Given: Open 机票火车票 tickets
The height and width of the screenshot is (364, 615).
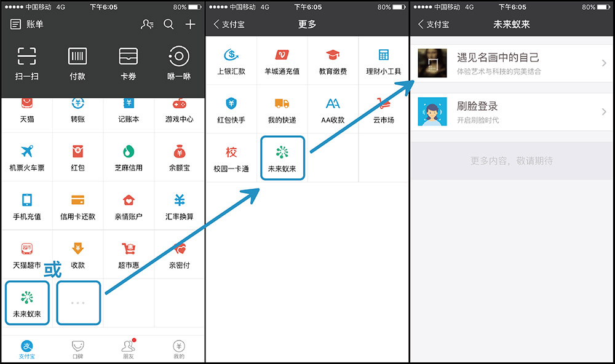Looking at the screenshot, I should (x=26, y=157).
